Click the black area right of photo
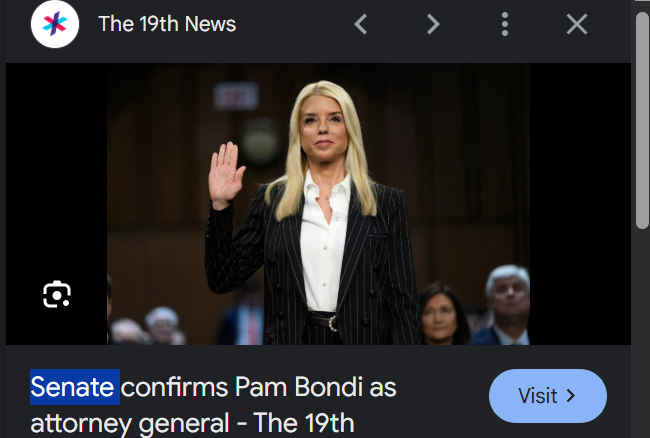650x438 pixels. tap(580, 204)
